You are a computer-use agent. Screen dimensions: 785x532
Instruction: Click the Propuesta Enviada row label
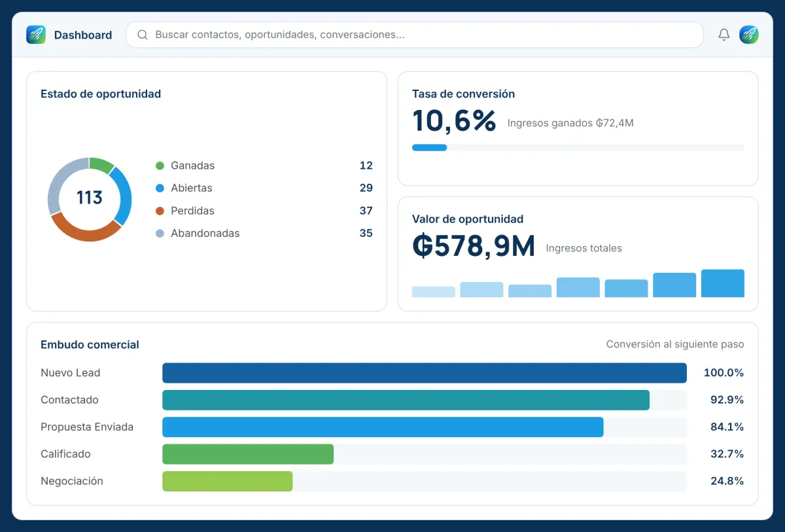pos(87,427)
